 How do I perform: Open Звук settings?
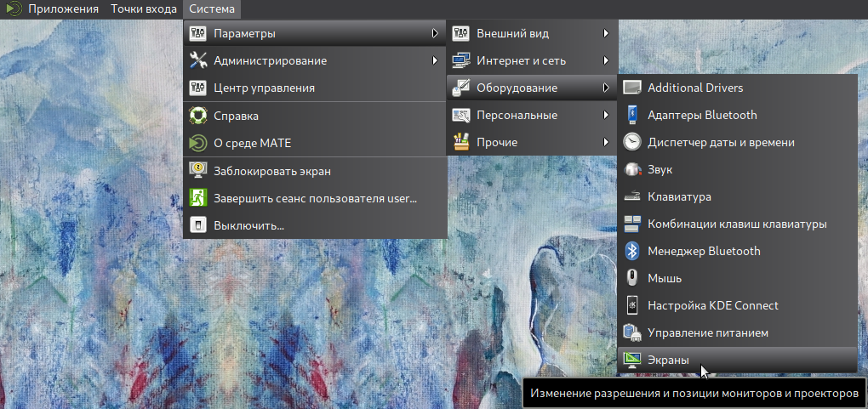point(737,169)
